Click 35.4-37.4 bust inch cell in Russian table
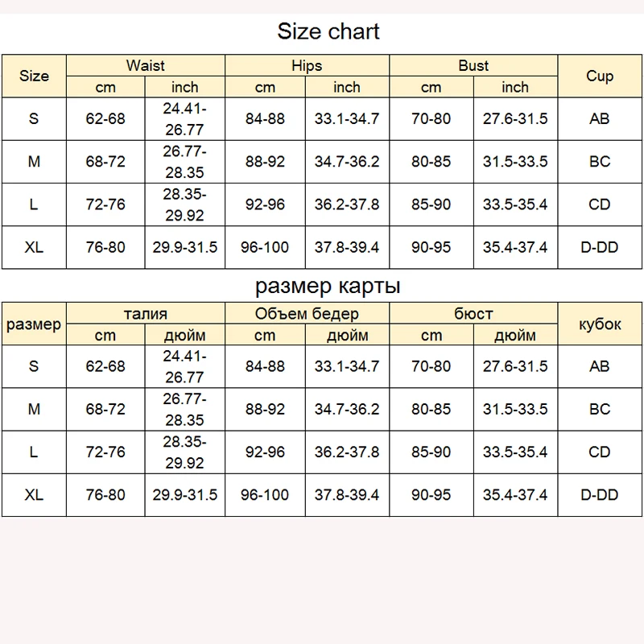The width and height of the screenshot is (644, 644). (x=515, y=495)
